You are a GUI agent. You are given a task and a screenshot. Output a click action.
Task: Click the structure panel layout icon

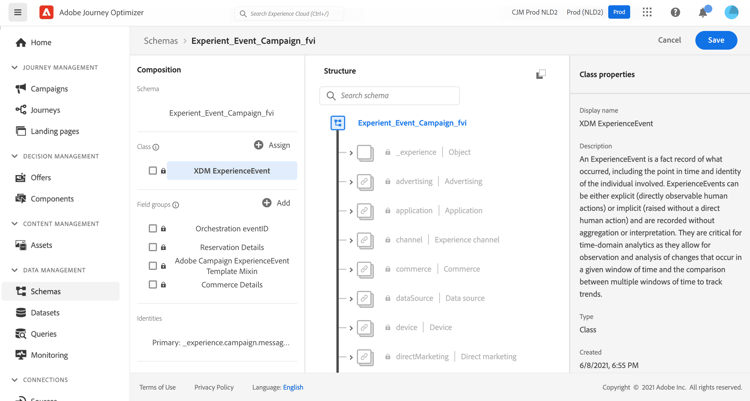[x=541, y=74]
